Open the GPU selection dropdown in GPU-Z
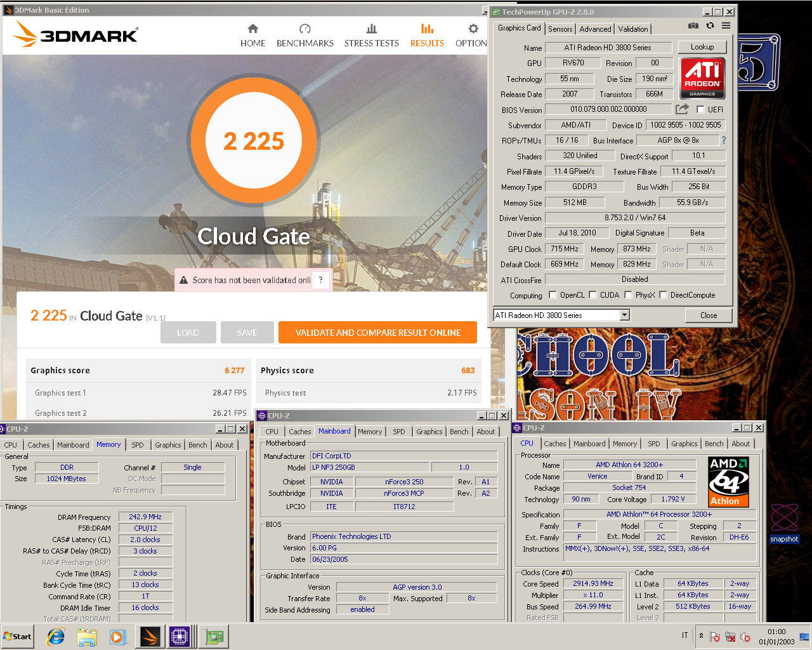The width and height of the screenshot is (812, 650). point(624,315)
